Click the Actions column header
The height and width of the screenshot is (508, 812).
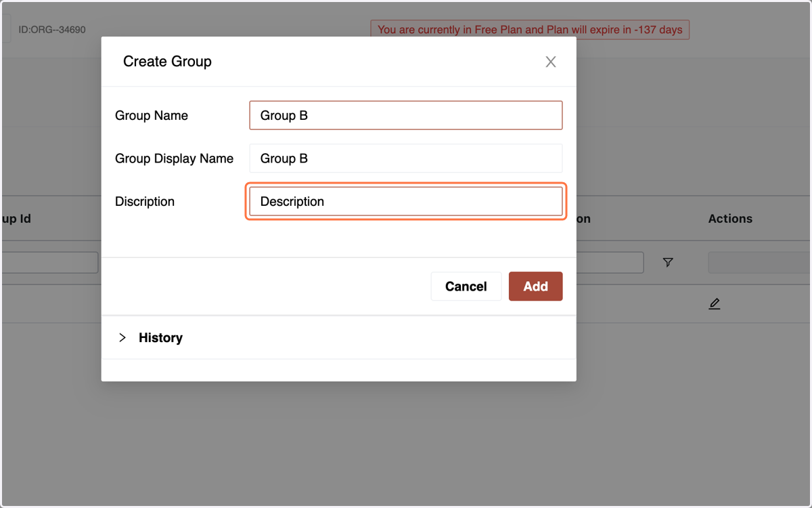tap(730, 219)
